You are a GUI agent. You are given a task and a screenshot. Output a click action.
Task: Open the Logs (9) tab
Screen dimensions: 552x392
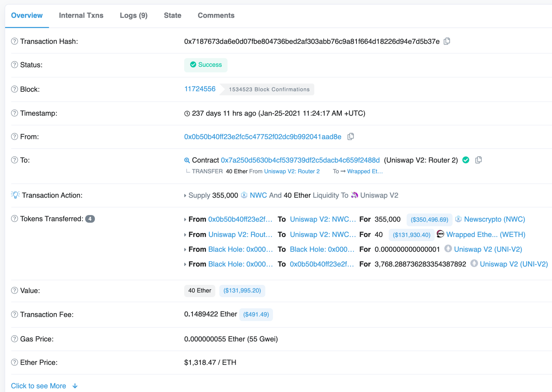click(133, 15)
